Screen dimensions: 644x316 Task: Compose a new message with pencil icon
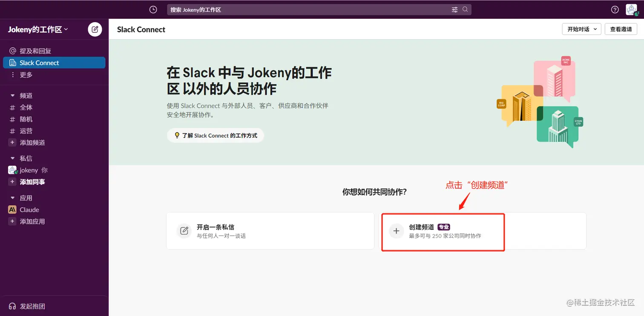tap(95, 29)
